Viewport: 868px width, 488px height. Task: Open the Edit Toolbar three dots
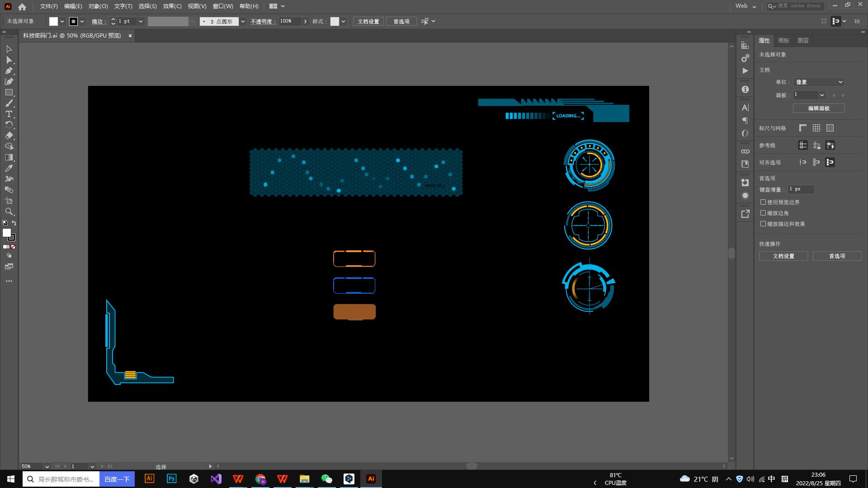pos(9,281)
